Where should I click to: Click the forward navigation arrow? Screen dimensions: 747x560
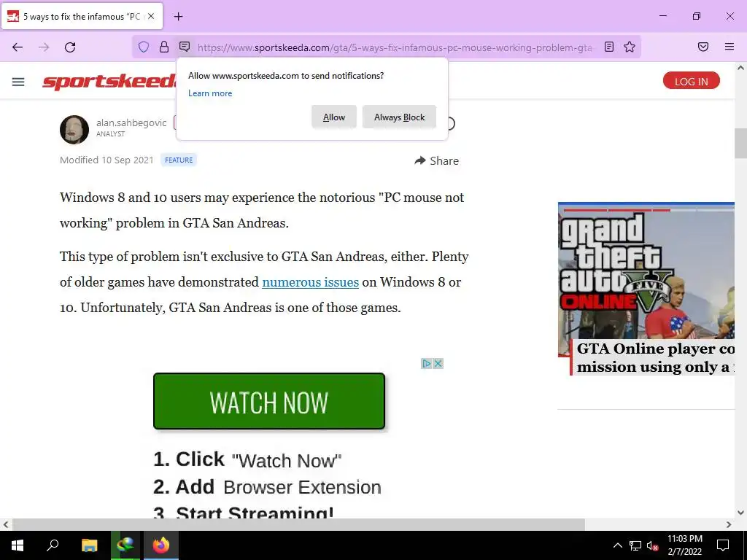tap(44, 47)
